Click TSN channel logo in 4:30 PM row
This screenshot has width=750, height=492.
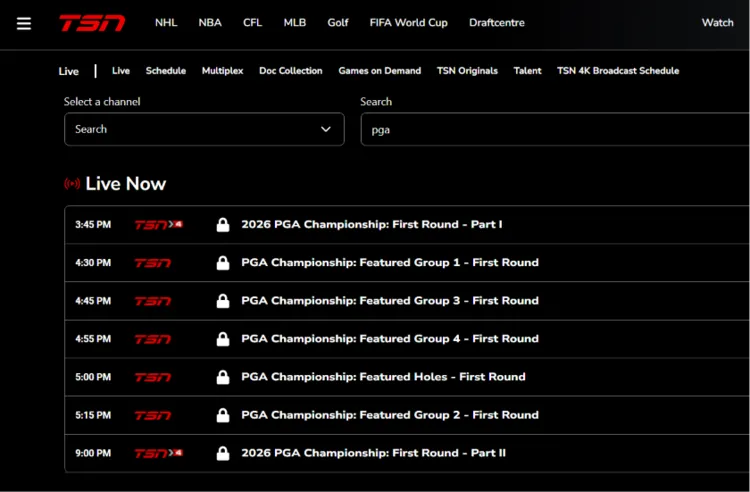point(153,263)
